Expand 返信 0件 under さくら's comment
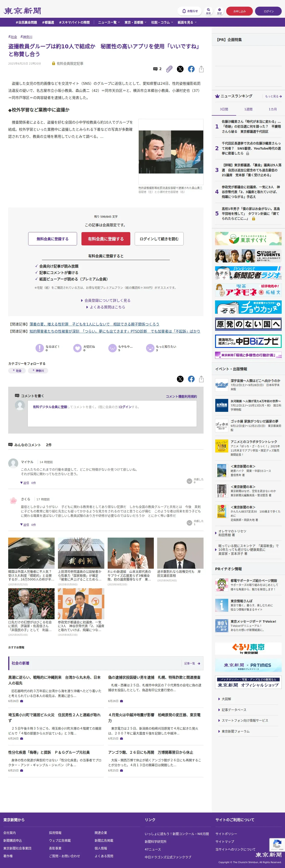 (28, 525)
